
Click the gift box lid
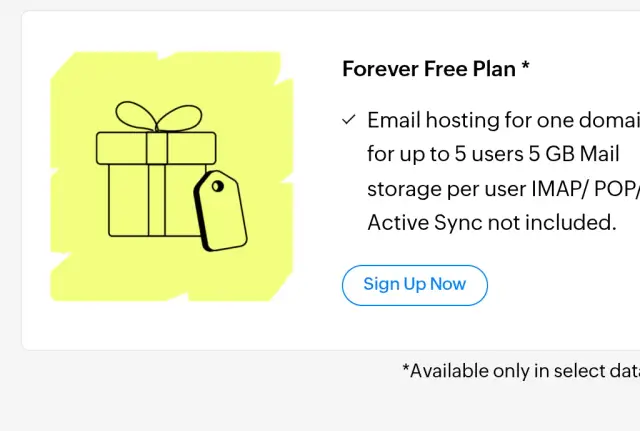tap(156, 148)
